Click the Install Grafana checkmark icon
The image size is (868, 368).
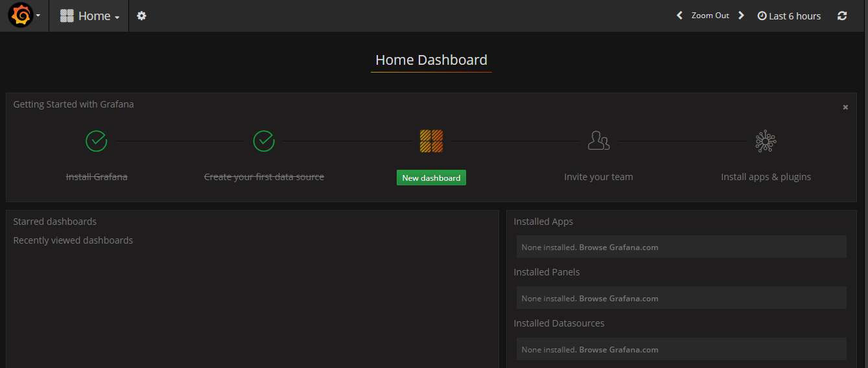97,141
